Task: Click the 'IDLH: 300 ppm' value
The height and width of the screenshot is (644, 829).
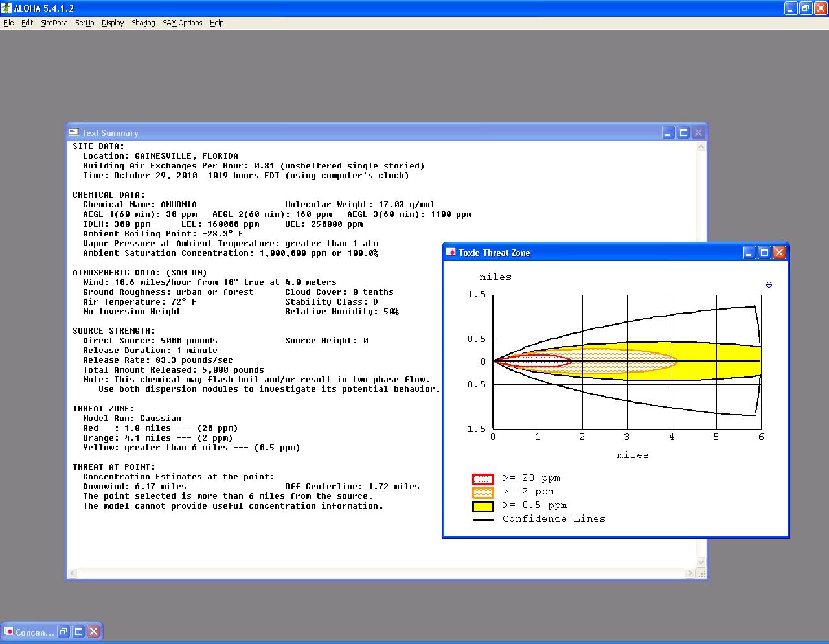Action: coord(117,224)
